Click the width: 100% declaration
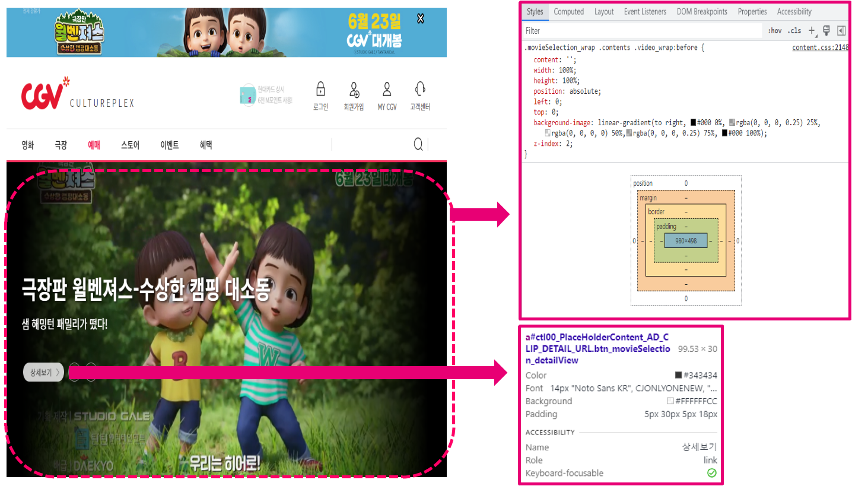The width and height of the screenshot is (868, 486). (x=554, y=71)
